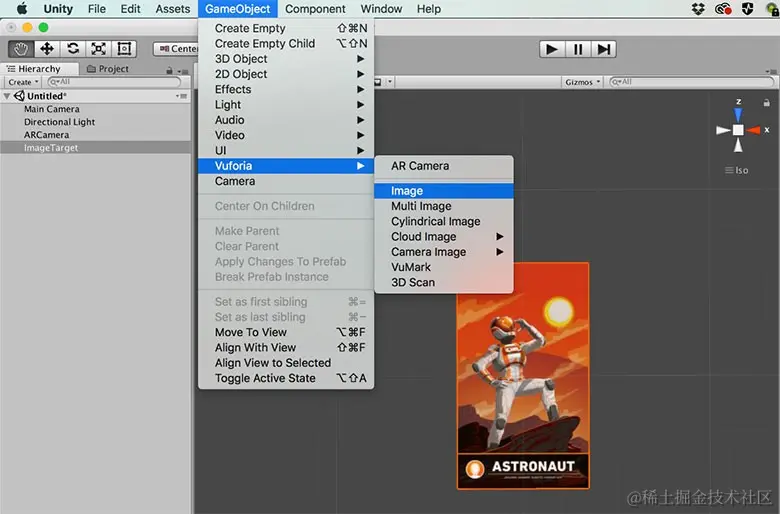Select the Rect Transform tool
Viewport: 780px width, 514px height.
click(124, 49)
